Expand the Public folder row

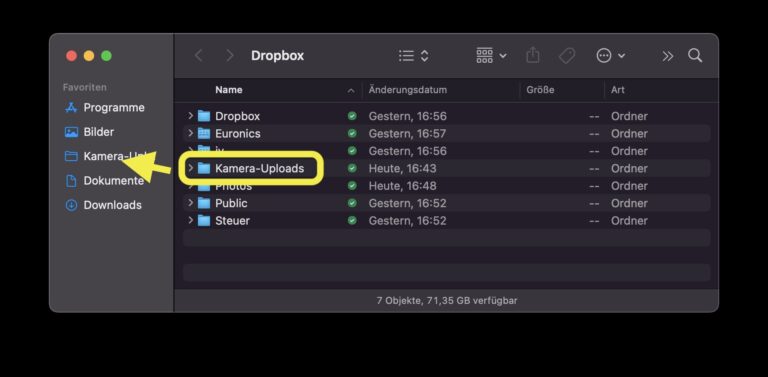(191, 203)
